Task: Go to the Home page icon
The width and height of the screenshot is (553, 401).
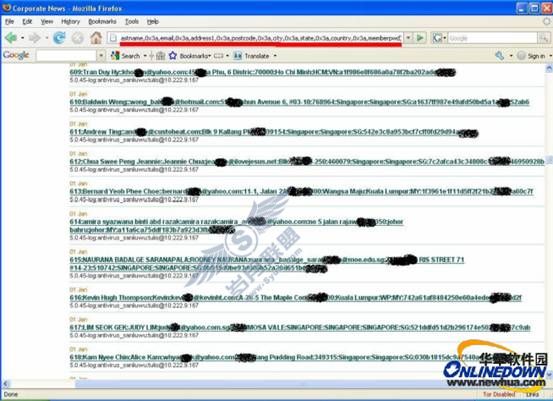Action: click(96, 37)
